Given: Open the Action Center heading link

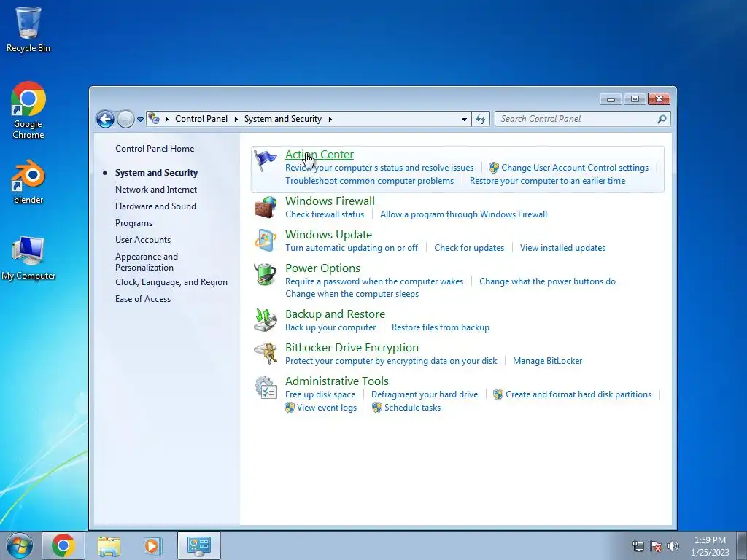Looking at the screenshot, I should coord(320,155).
